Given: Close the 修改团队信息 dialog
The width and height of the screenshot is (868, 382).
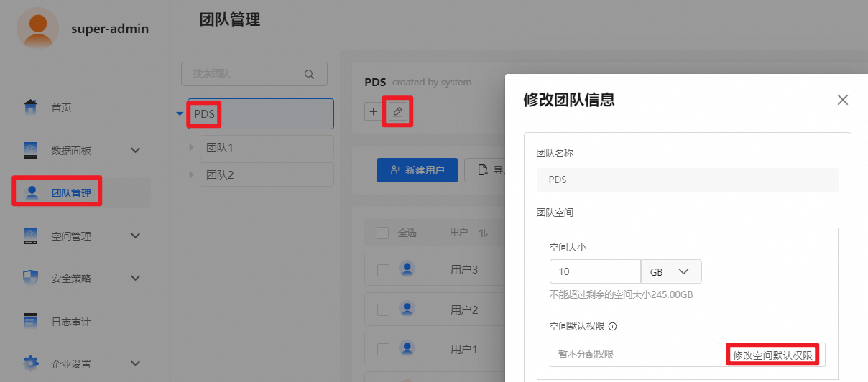Looking at the screenshot, I should (843, 100).
